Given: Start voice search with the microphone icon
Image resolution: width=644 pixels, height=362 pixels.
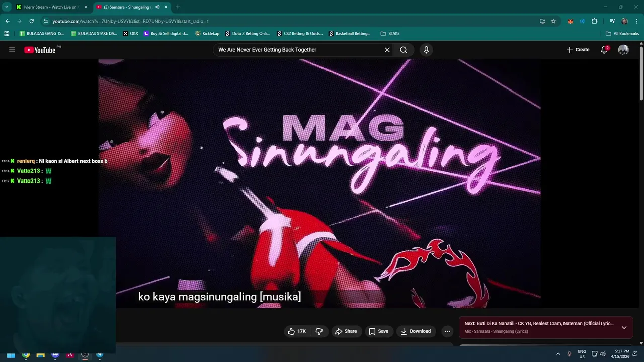Looking at the screenshot, I should coord(426,50).
